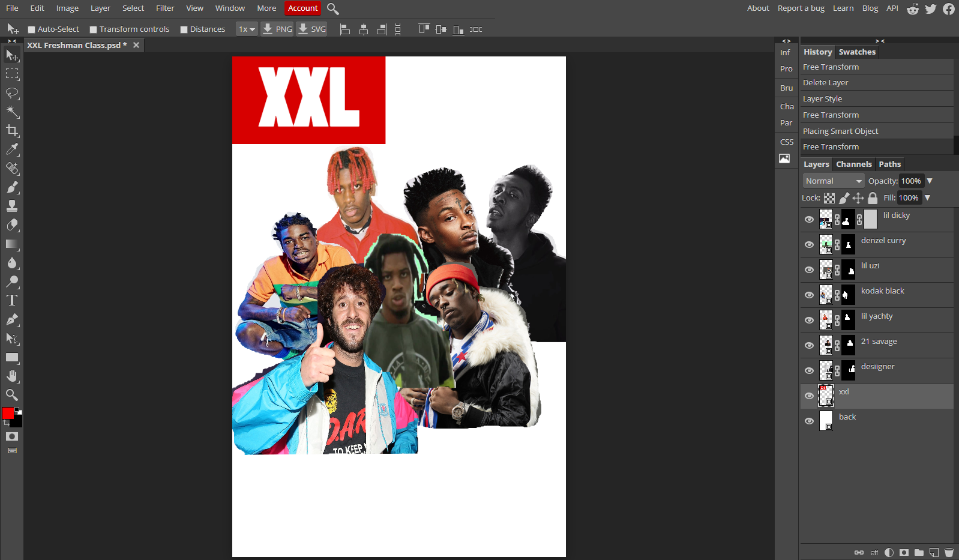Select the Pen tool
The height and width of the screenshot is (560, 959).
[x=12, y=319]
